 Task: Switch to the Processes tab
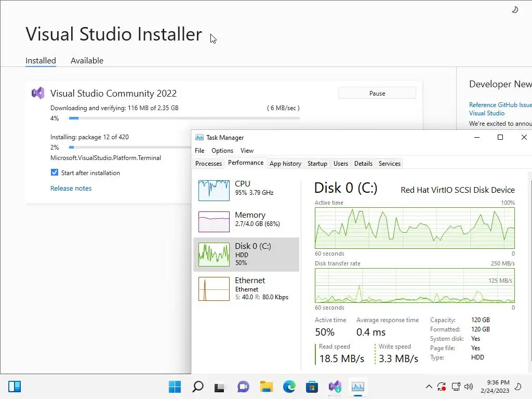[x=208, y=164]
